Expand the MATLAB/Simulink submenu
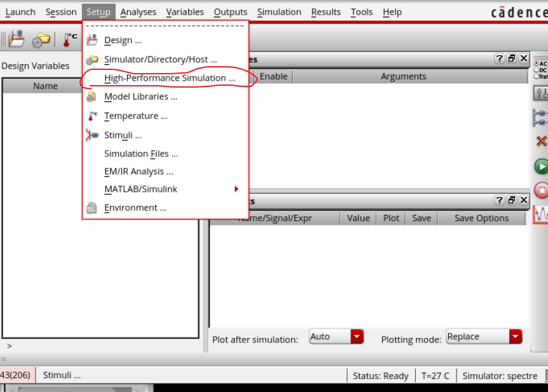The width and height of the screenshot is (548, 392). tap(165, 189)
